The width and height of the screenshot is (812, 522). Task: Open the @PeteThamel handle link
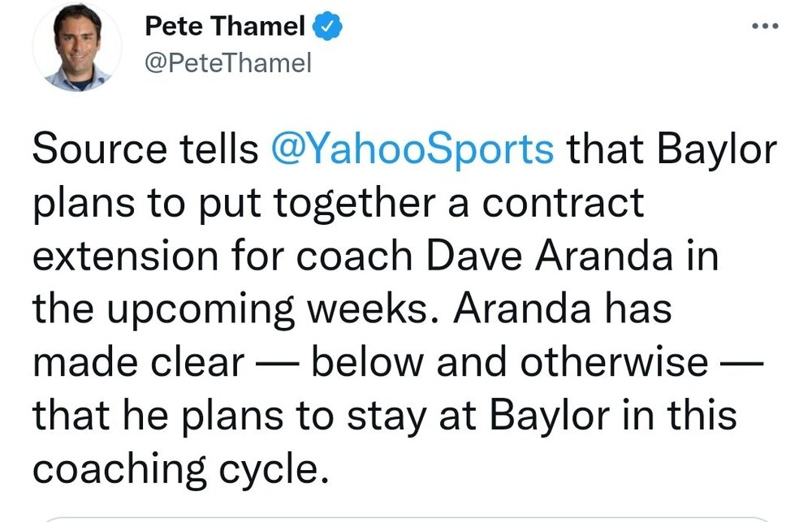[227, 63]
